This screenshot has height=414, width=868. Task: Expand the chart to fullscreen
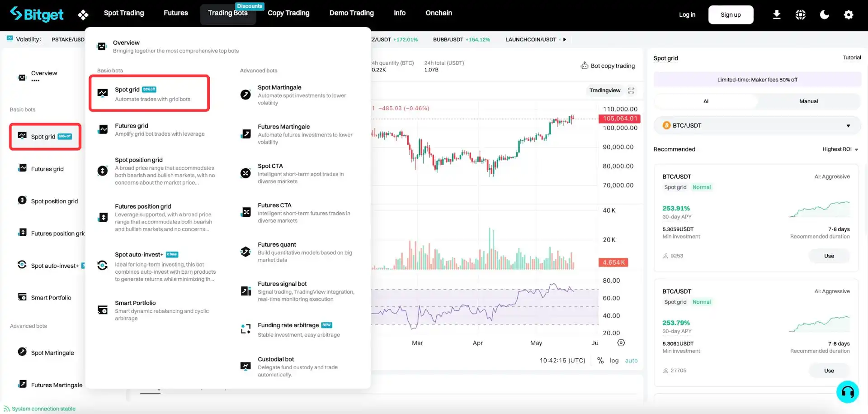tap(631, 90)
